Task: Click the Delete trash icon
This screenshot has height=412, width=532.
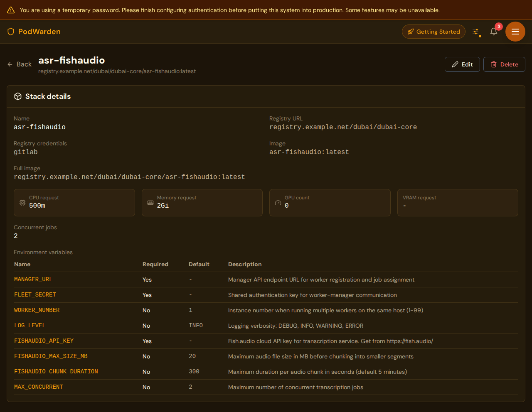Action: pos(493,64)
